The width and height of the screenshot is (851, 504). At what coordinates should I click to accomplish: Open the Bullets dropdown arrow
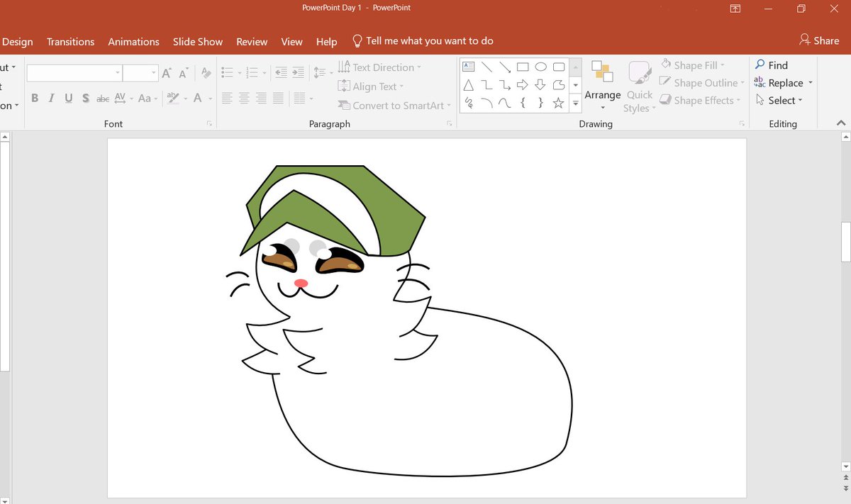240,73
